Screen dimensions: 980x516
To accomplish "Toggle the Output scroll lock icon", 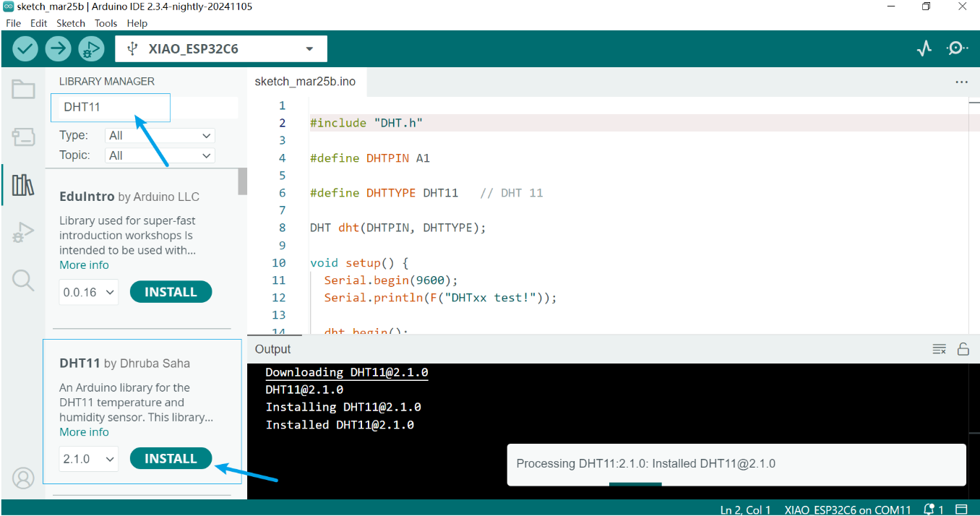I will click(963, 349).
